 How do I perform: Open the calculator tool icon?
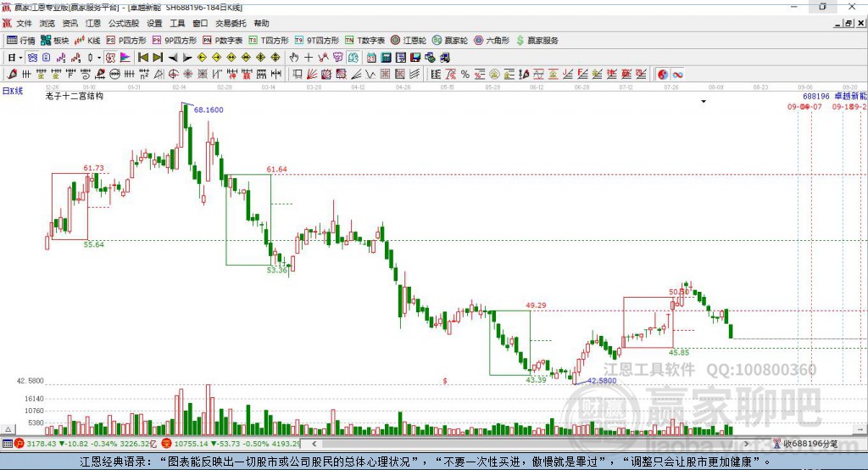coord(386,58)
